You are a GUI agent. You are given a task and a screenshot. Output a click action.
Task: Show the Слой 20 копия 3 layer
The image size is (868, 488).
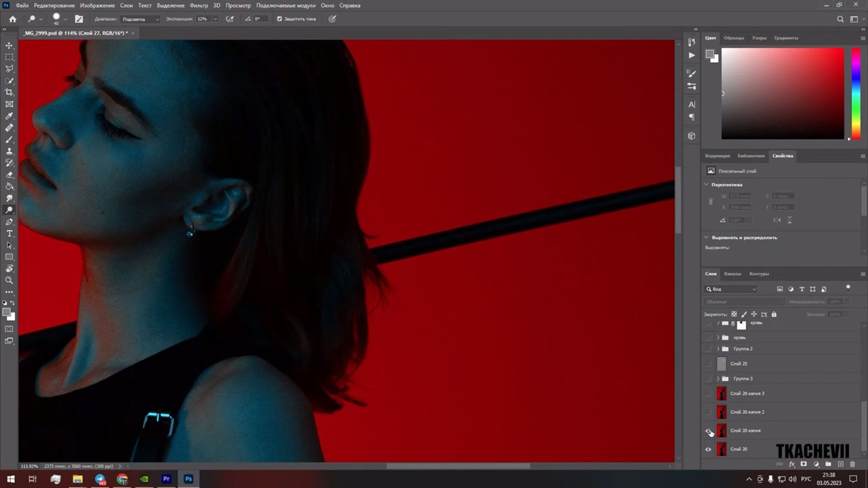708,394
